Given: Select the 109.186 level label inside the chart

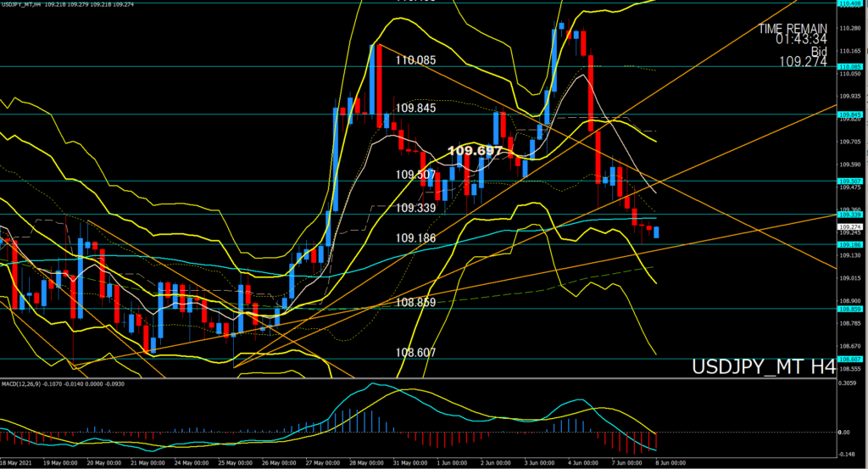Looking at the screenshot, I should click(415, 238).
